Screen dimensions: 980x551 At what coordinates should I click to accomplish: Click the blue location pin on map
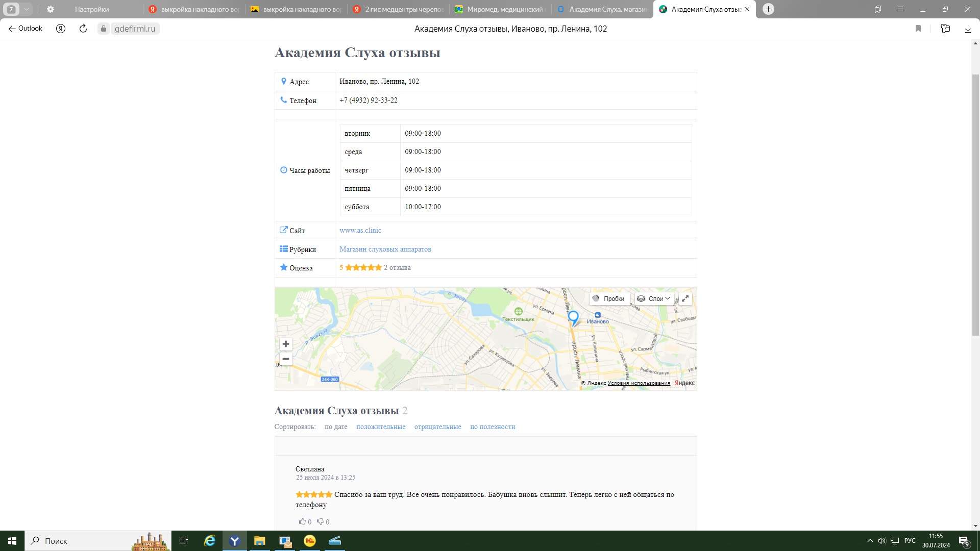573,317
